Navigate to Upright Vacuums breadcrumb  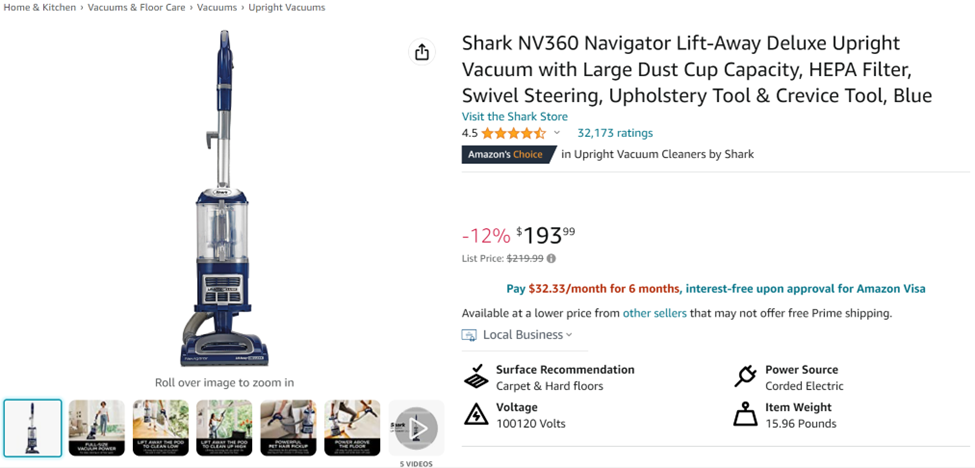click(x=286, y=8)
